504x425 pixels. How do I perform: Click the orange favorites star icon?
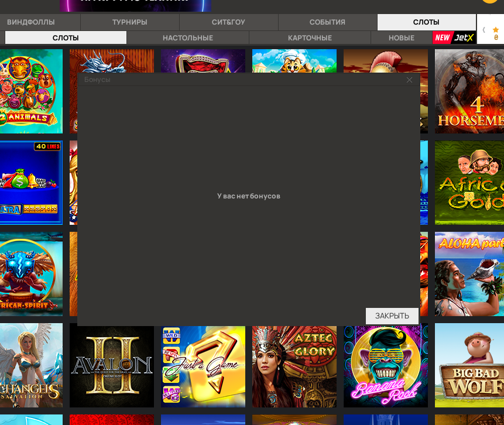495,30
